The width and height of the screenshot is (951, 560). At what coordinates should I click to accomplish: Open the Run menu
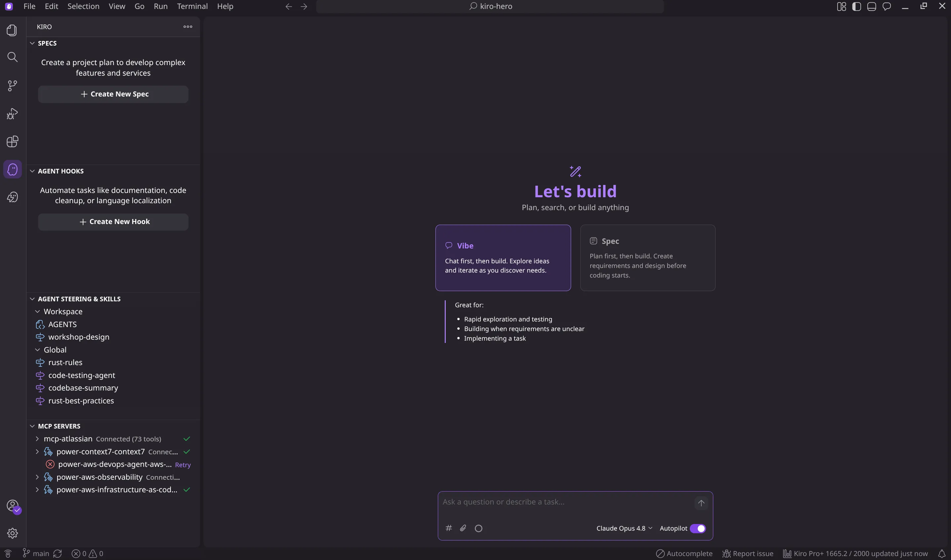pos(160,6)
